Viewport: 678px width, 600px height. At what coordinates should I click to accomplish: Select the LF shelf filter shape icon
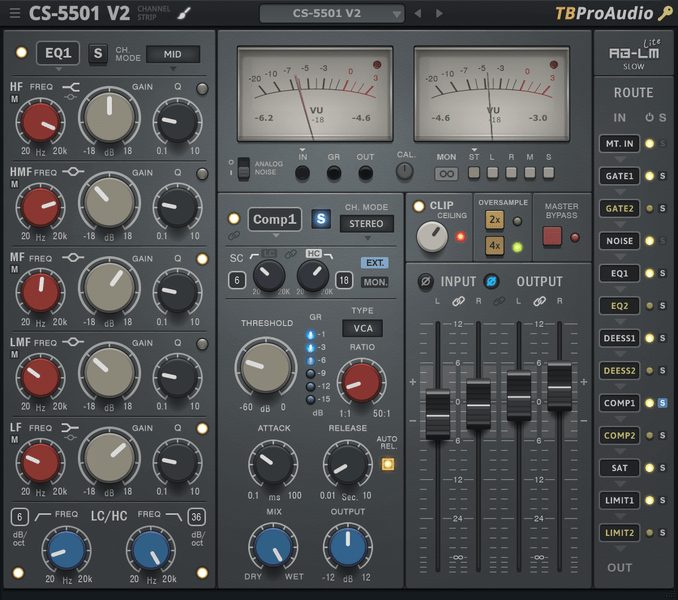point(70,428)
